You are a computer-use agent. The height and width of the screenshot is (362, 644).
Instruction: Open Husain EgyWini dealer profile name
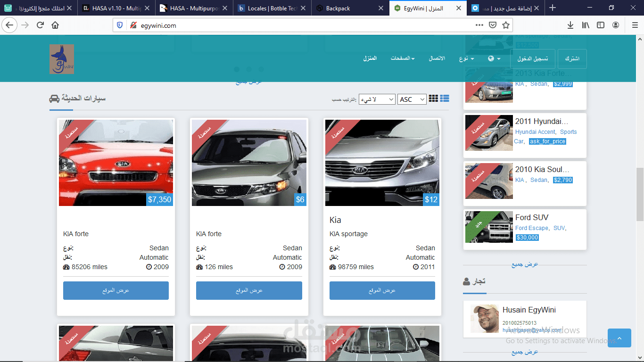coord(529,310)
